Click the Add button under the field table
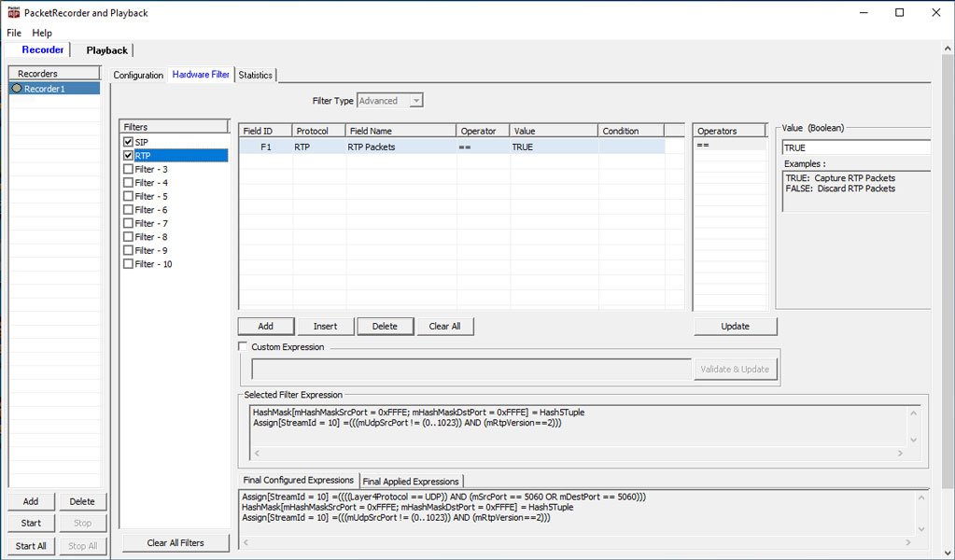Image resolution: width=955 pixels, height=560 pixels. coord(265,327)
